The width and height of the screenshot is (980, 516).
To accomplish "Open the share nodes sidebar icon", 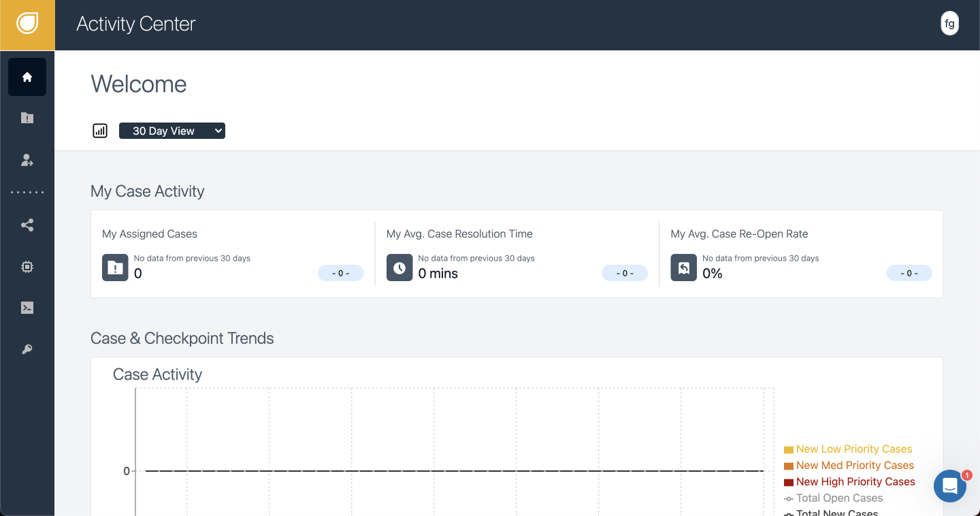I will pos(27,225).
